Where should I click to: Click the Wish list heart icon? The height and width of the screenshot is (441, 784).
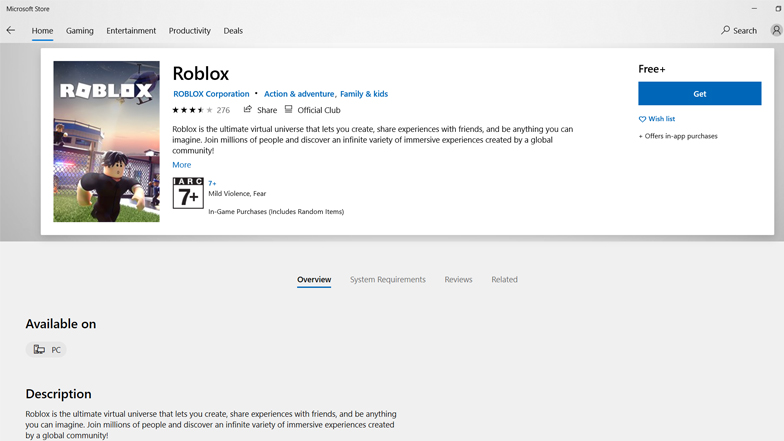pos(642,119)
